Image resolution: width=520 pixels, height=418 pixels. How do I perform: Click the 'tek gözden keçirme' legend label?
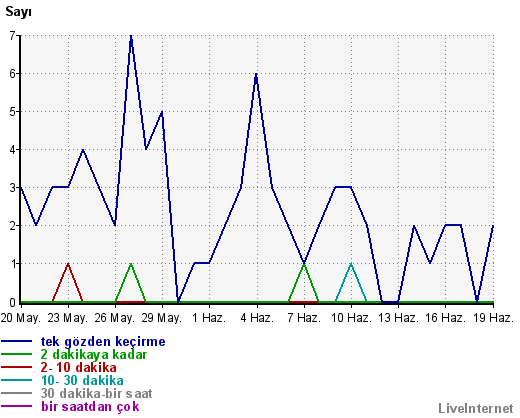coord(103,342)
